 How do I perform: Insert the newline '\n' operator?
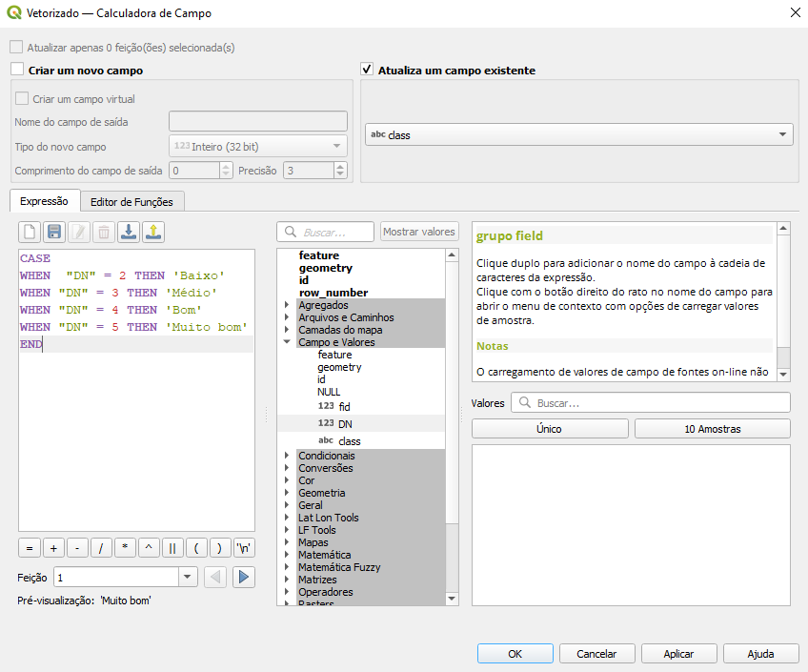click(x=244, y=548)
